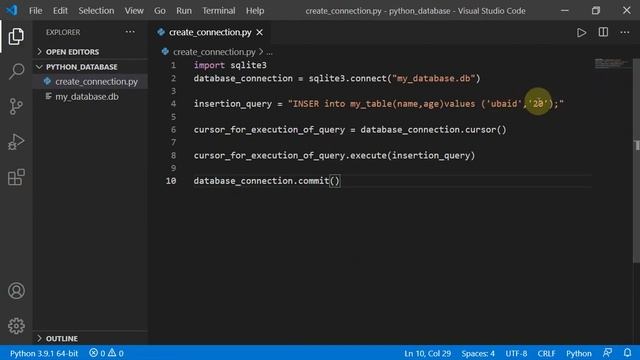The height and width of the screenshot is (360, 640).
Task: Open the Source Control view icon
Action: [16, 107]
